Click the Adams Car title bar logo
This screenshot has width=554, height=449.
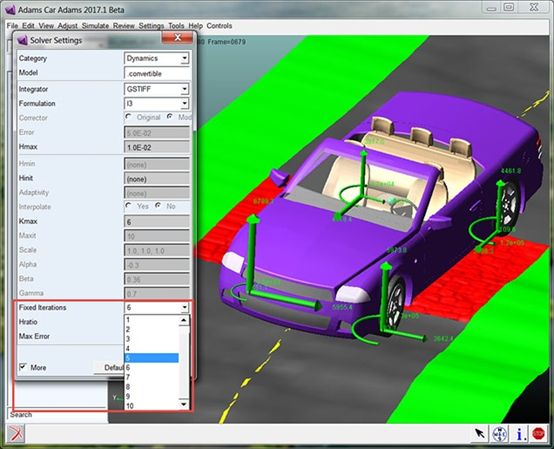click(10, 10)
